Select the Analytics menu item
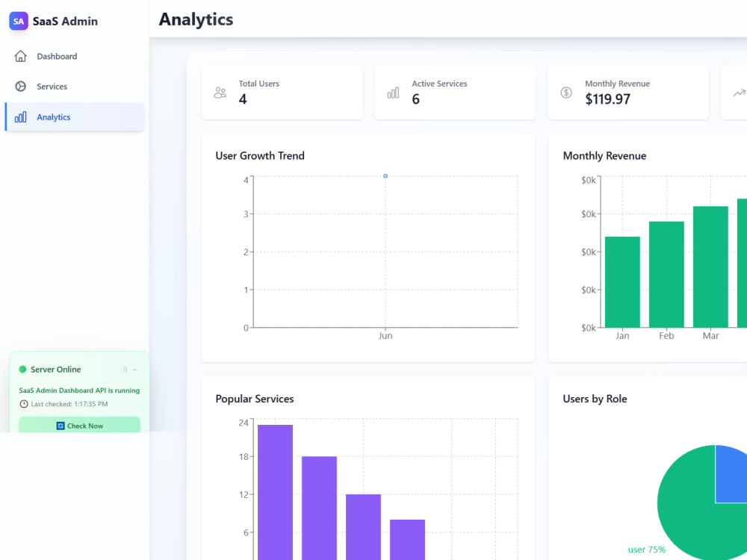747x560 pixels. click(74, 116)
